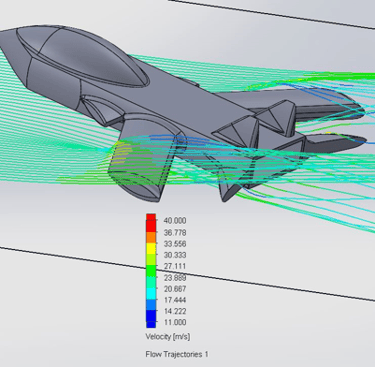Select the 14.222 legend value
Screen dimensions: 375x367
click(175, 311)
